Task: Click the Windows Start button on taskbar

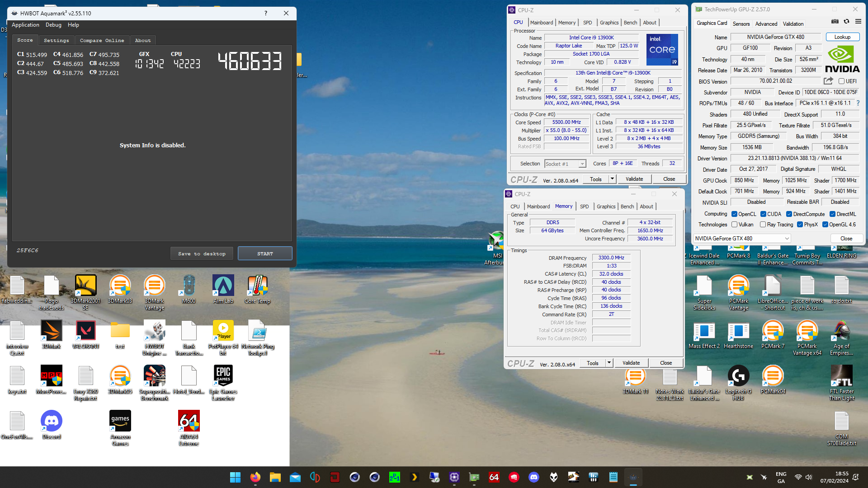Action: (235, 477)
